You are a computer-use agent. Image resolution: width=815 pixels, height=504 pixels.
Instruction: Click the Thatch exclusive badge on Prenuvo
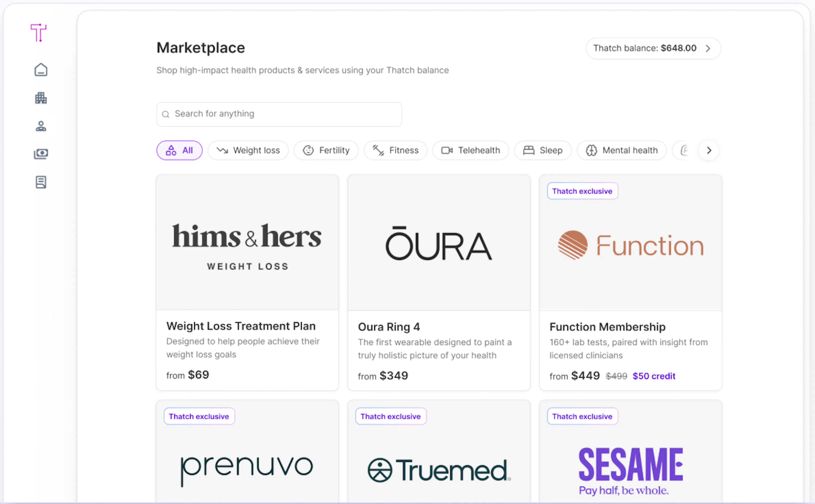[x=199, y=416]
